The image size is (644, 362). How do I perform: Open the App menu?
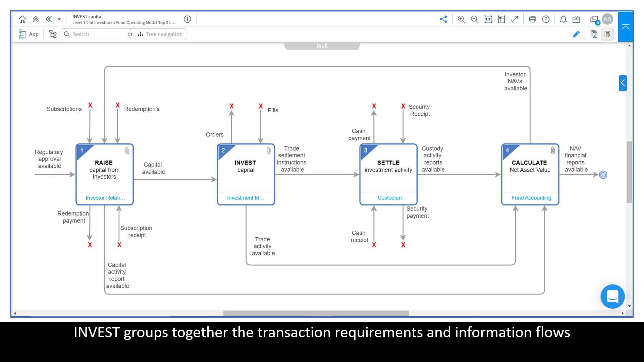pyautogui.click(x=29, y=34)
